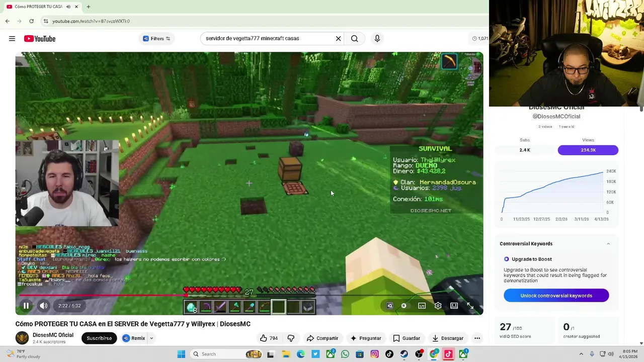Click the video title text
Viewport: 644px width, 362px height.
click(x=133, y=324)
